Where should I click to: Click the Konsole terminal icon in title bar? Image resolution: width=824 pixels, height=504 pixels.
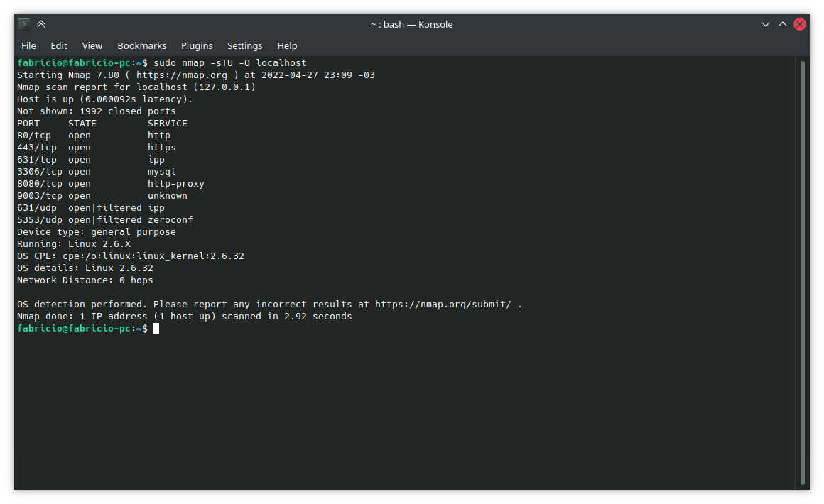(x=23, y=24)
